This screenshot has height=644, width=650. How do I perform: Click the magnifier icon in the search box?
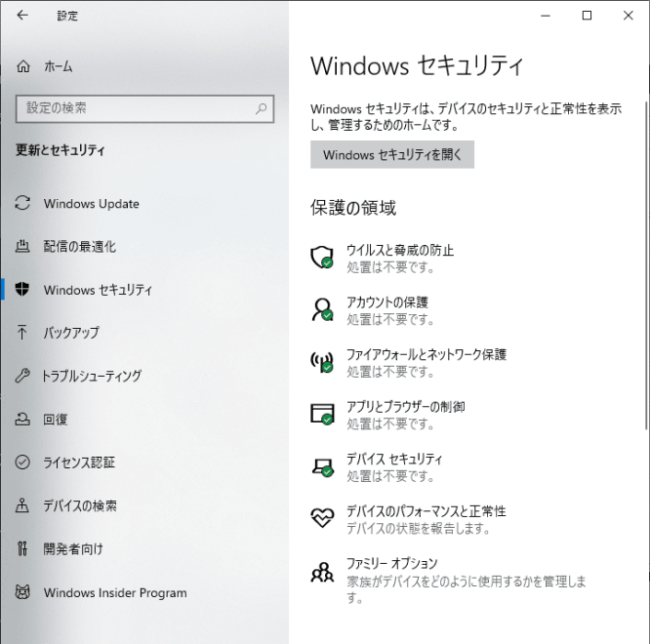[x=261, y=108]
